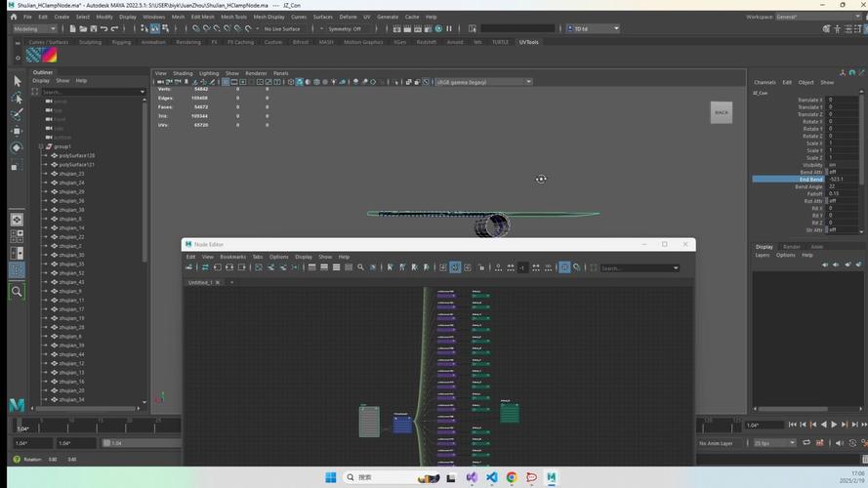Click the No Live Surface button
Viewport: 868px width, 488px height.
(x=282, y=28)
